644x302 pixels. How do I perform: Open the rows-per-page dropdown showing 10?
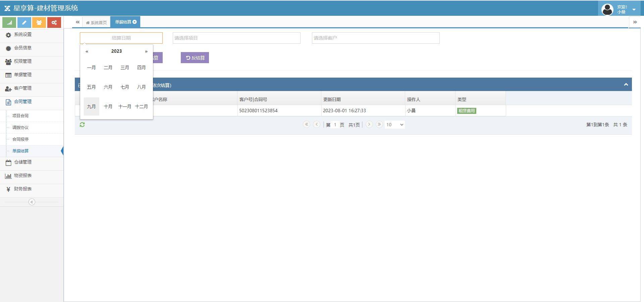coord(394,125)
